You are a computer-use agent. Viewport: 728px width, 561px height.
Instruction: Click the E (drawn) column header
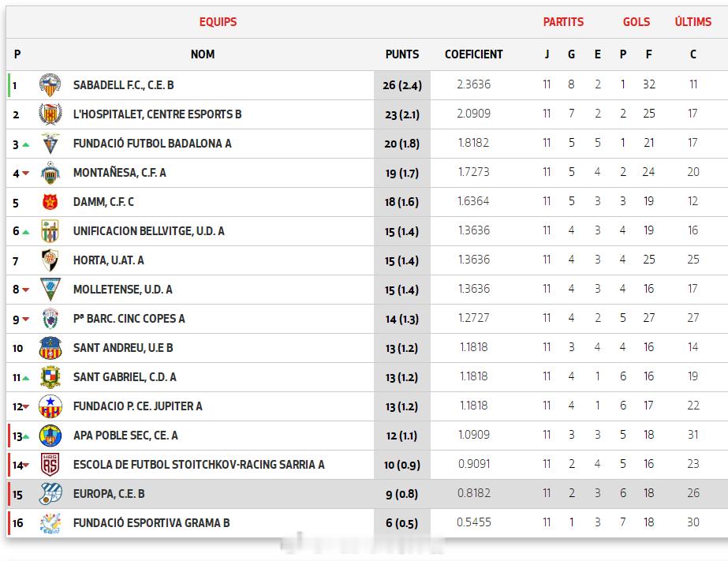tap(598, 54)
